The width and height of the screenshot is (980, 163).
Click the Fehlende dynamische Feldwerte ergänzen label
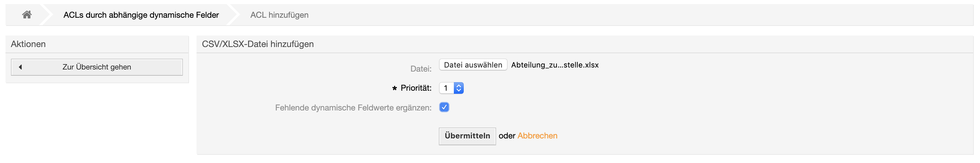pos(353,108)
